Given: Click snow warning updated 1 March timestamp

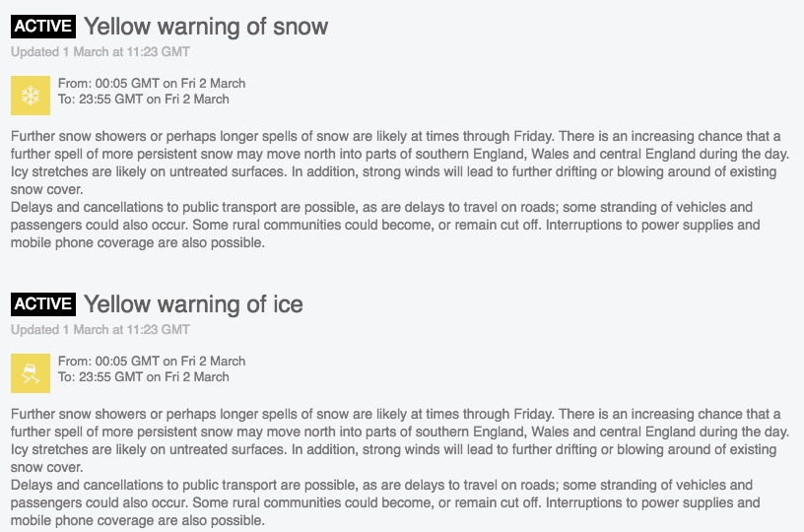Looking at the screenshot, I should [x=100, y=52].
